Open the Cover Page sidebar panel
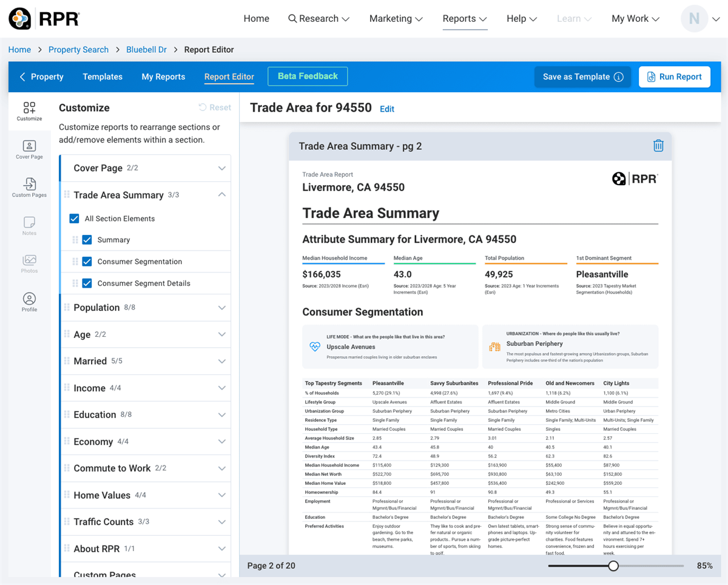Image resolution: width=728 pixels, height=585 pixels. click(29, 150)
